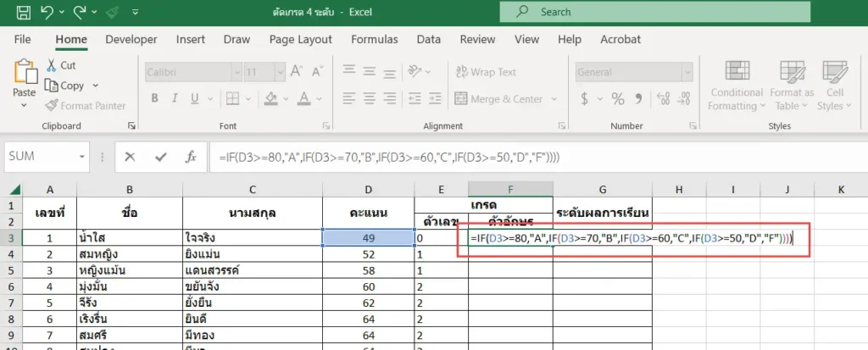Screen dimensions: 868x350
Task: Confirm formula with checkmark Enter button
Action: point(161,158)
